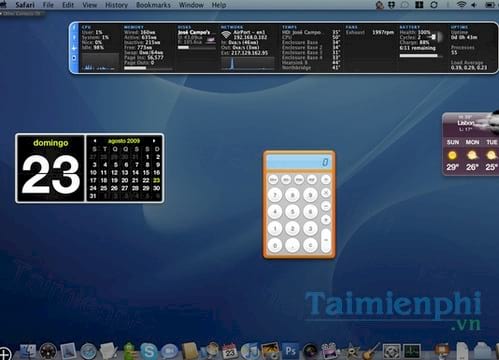Image resolution: width=499 pixels, height=360 pixels.
Task: Open iMovie star icon in the Dock
Action: click(x=351, y=352)
